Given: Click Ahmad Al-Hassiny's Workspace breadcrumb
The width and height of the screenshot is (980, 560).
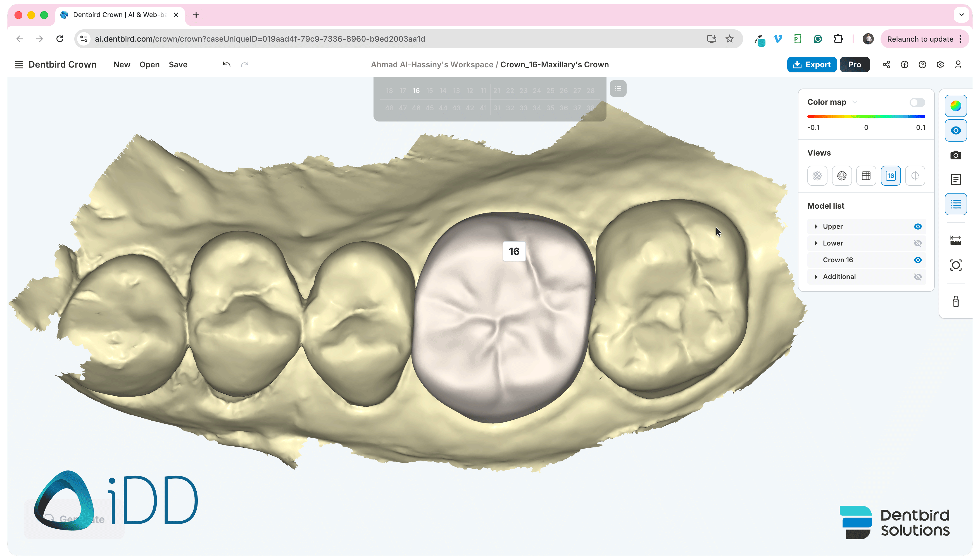Looking at the screenshot, I should click(x=432, y=65).
